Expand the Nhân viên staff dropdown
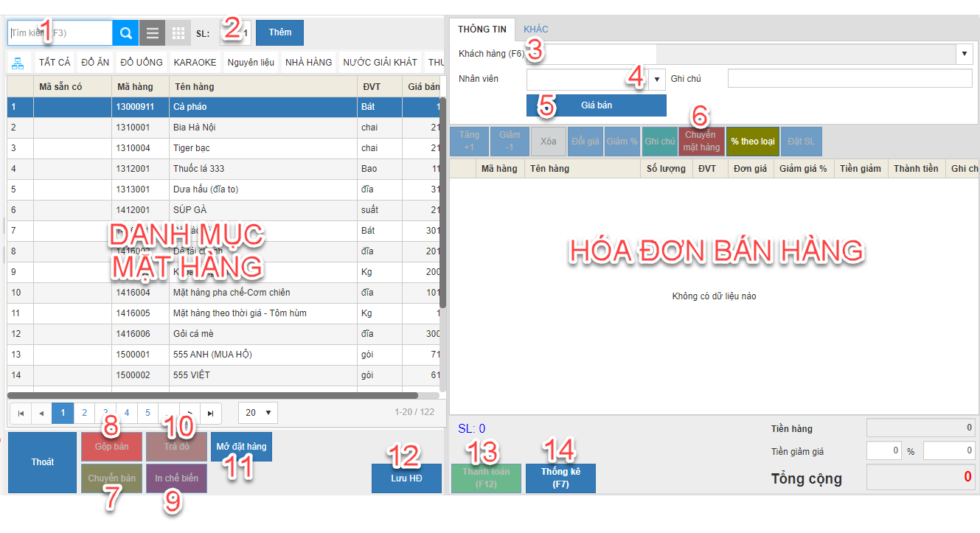Viewport: 980px width, 533px height. tap(656, 79)
